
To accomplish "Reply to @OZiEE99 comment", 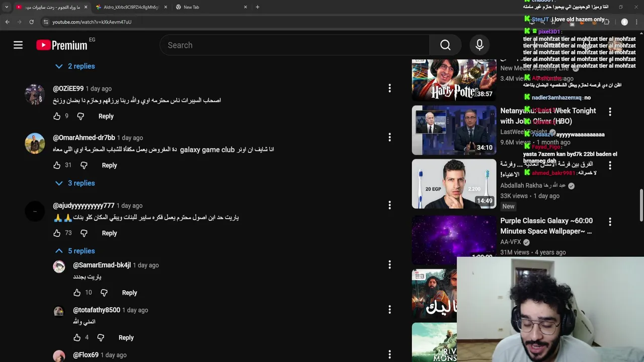I will 106,116.
